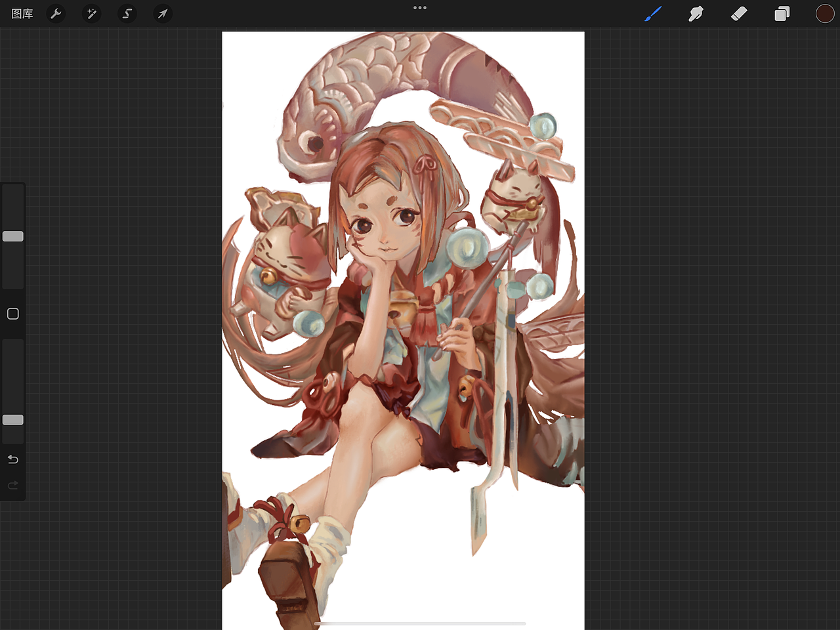Redo the last action

click(13, 486)
